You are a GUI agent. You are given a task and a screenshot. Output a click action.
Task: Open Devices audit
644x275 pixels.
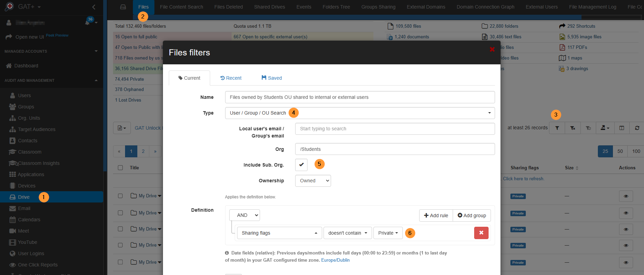[x=26, y=186]
